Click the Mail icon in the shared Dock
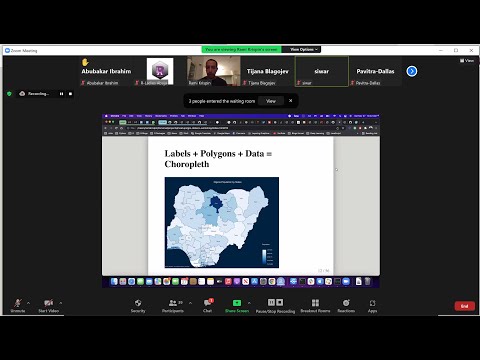The width and height of the screenshot is (480, 360). point(149,281)
